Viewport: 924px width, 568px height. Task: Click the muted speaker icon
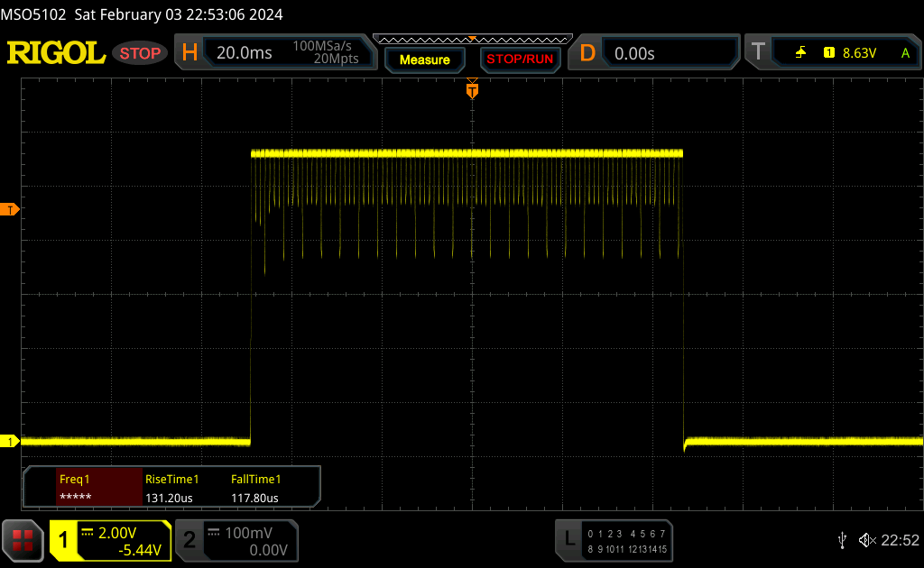point(866,540)
